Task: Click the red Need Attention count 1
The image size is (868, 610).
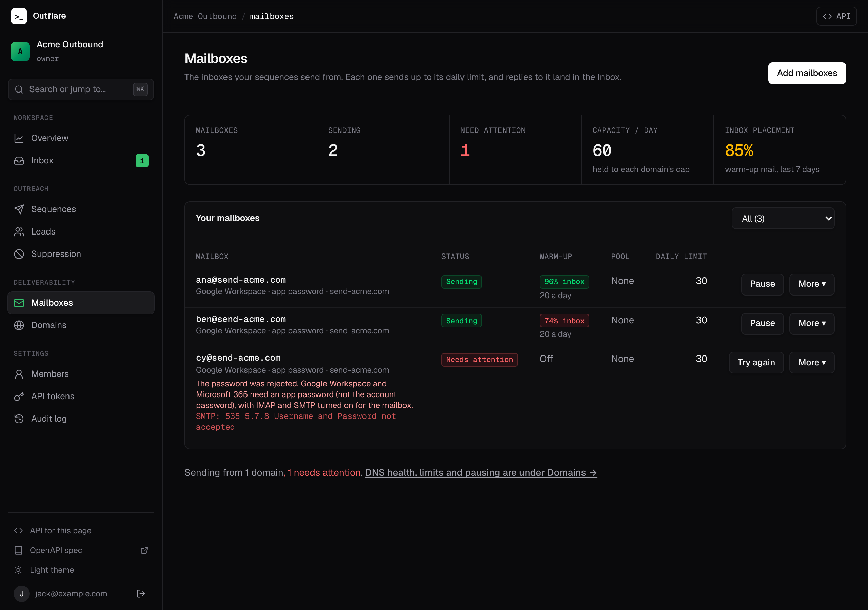Action: coord(465,151)
